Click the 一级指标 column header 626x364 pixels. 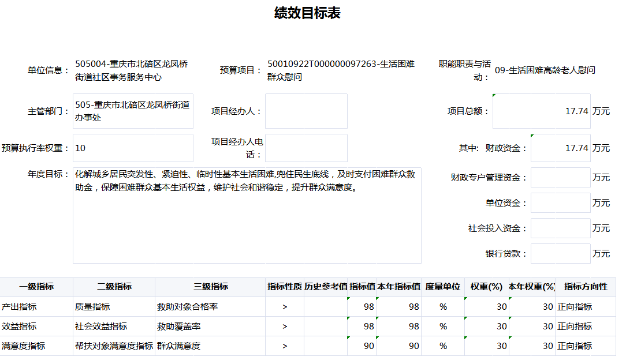pyautogui.click(x=36, y=287)
